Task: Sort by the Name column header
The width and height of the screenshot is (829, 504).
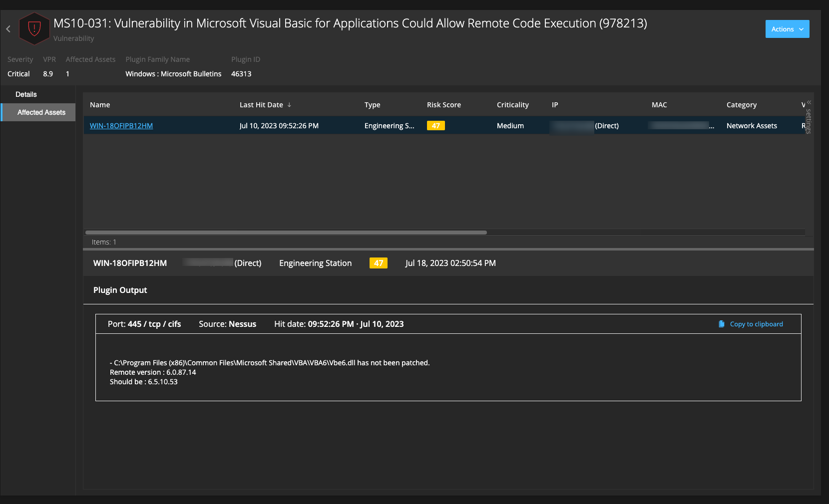Action: click(x=100, y=105)
